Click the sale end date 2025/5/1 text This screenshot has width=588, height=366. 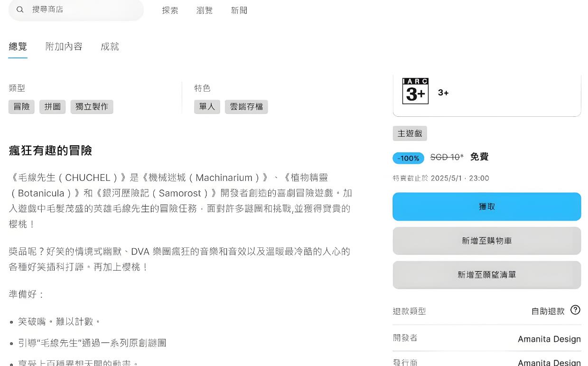click(x=441, y=178)
